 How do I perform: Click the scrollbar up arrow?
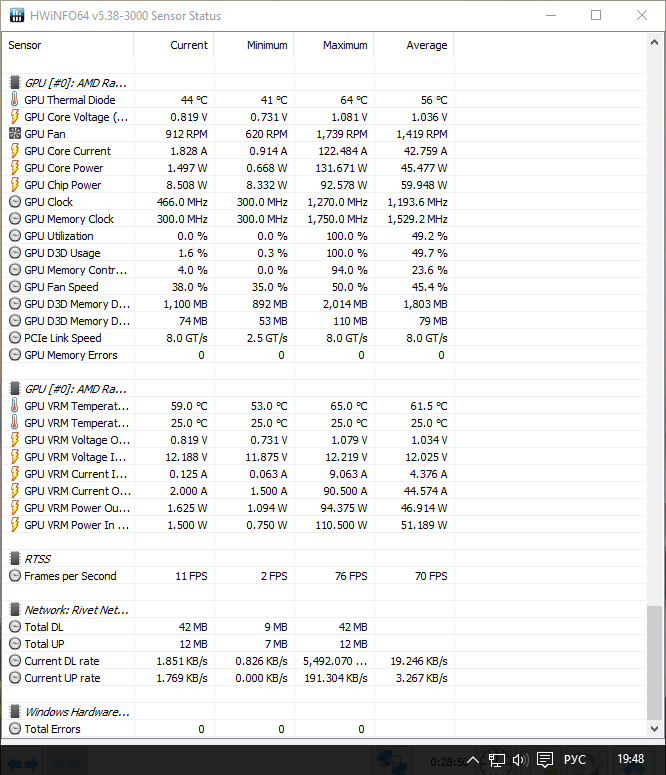[654, 43]
